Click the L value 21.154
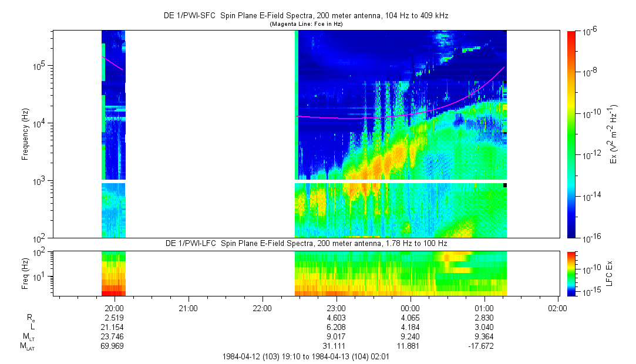The image size is (636, 364). click(x=113, y=327)
